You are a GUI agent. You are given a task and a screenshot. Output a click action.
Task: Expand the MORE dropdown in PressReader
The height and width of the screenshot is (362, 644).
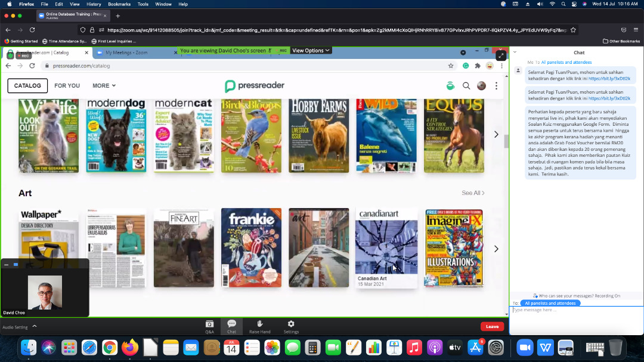pyautogui.click(x=104, y=85)
